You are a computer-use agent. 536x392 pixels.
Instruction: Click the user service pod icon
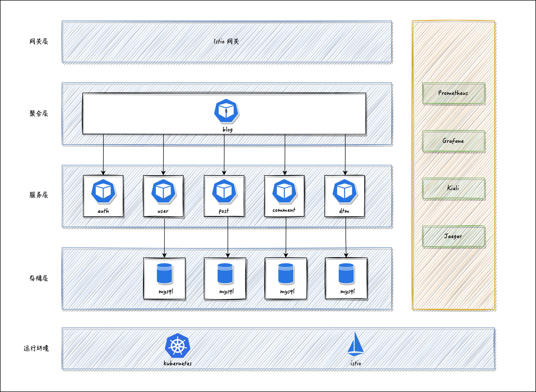pos(163,191)
